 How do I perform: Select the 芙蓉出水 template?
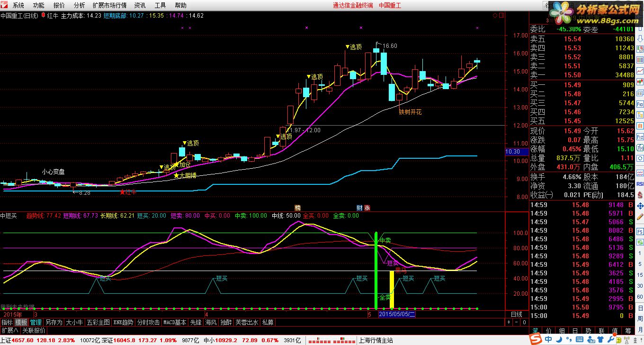[x=247, y=322]
